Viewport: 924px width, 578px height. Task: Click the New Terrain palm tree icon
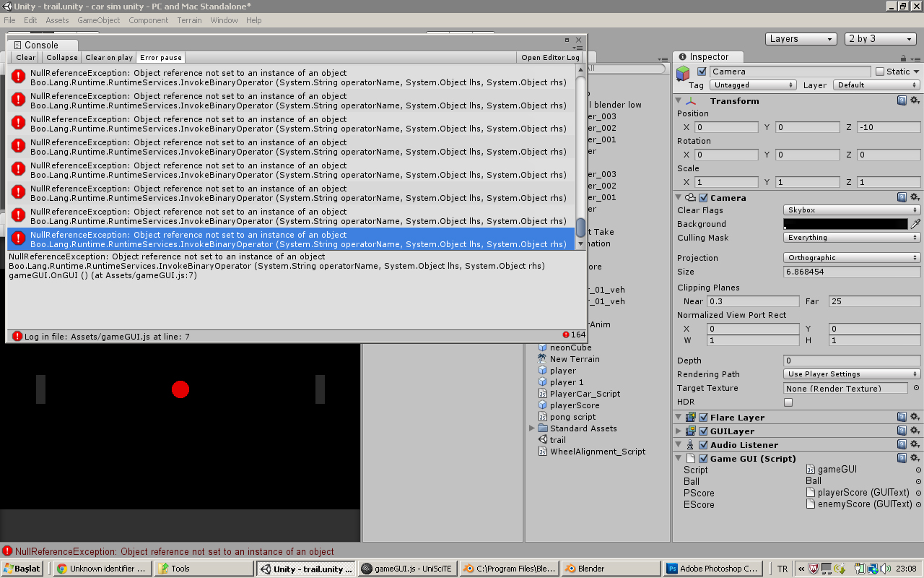pyautogui.click(x=543, y=359)
